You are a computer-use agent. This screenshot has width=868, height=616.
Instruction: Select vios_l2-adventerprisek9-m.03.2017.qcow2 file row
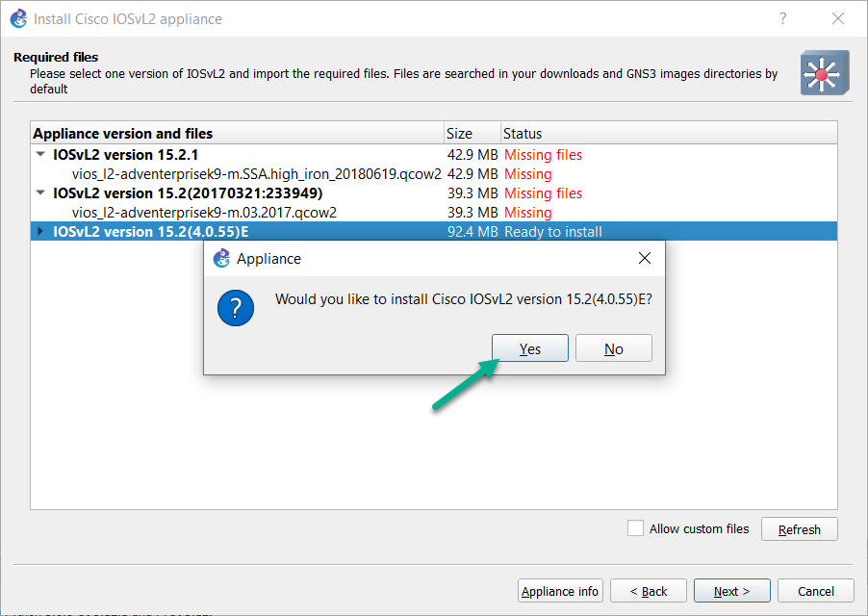pyautogui.click(x=434, y=213)
